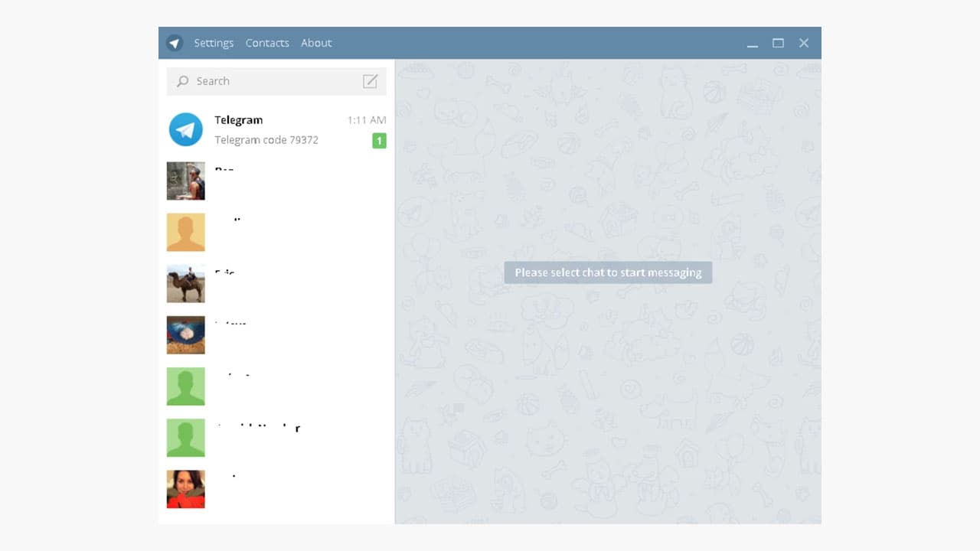Click the first green default profile avatar
Screen dimensions: 980x551
pos(185,386)
